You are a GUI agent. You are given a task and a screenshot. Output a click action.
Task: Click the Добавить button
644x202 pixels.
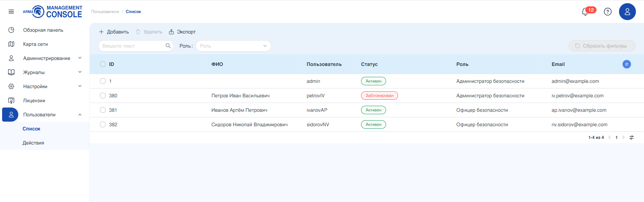(x=114, y=32)
